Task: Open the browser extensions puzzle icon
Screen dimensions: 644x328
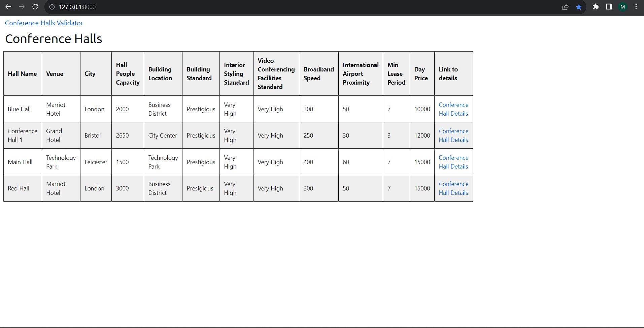Action: pyautogui.click(x=596, y=7)
